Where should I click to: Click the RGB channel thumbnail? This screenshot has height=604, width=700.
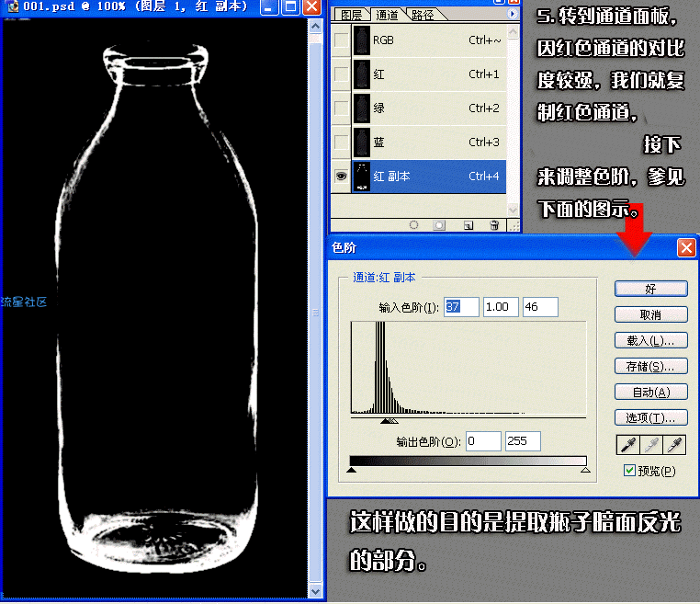(362, 40)
